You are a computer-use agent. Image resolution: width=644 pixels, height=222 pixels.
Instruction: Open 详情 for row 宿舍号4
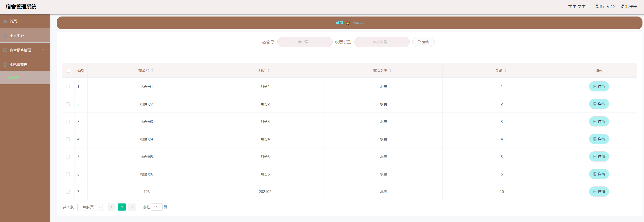pyautogui.click(x=599, y=139)
